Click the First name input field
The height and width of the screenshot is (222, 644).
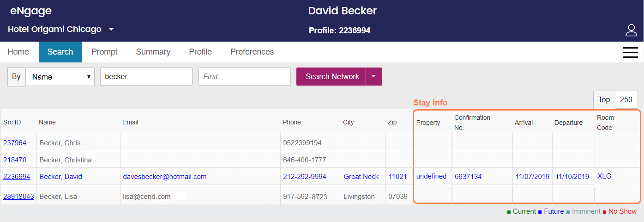[x=245, y=77]
